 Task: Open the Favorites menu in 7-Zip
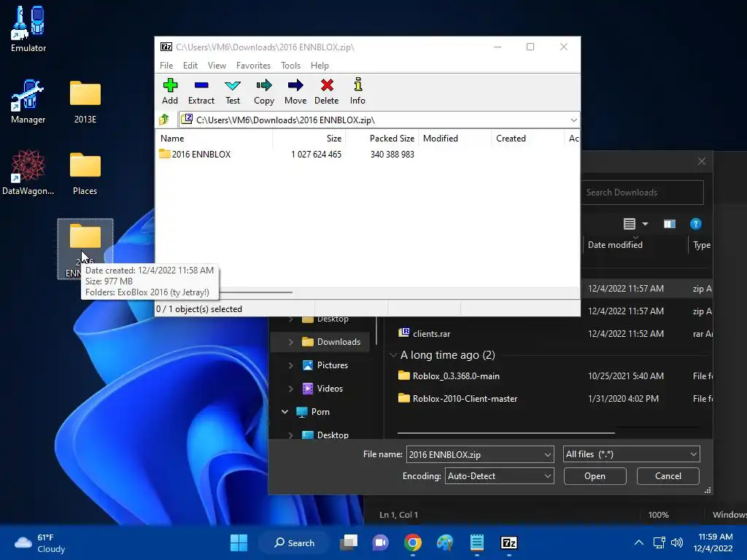point(253,65)
